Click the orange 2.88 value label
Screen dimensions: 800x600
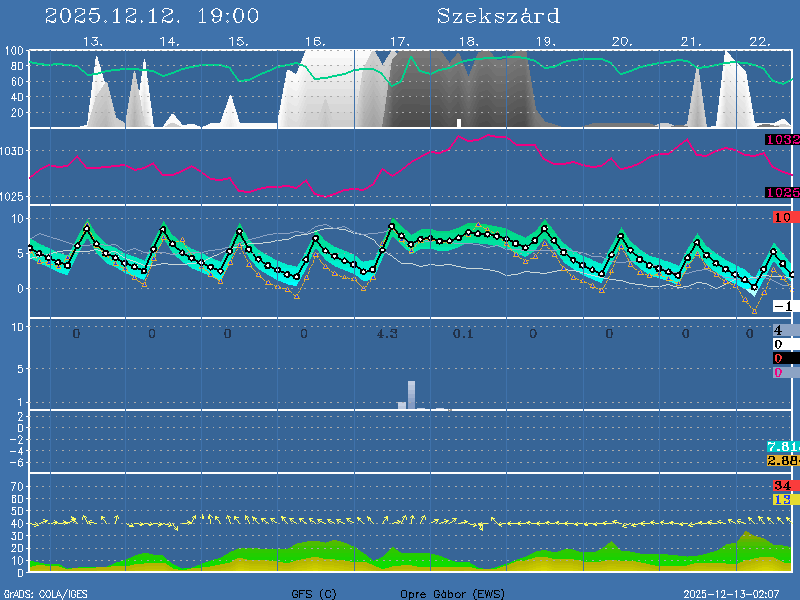point(782,460)
